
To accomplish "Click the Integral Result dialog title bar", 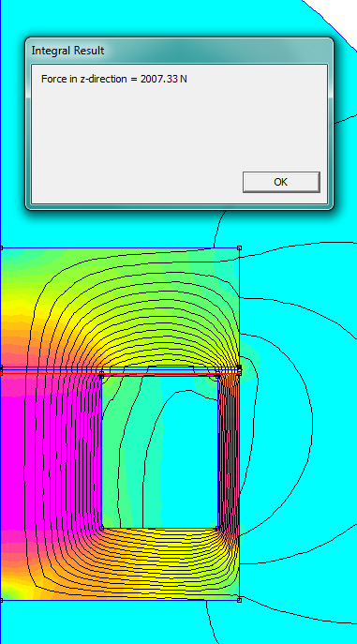I will point(179,51).
